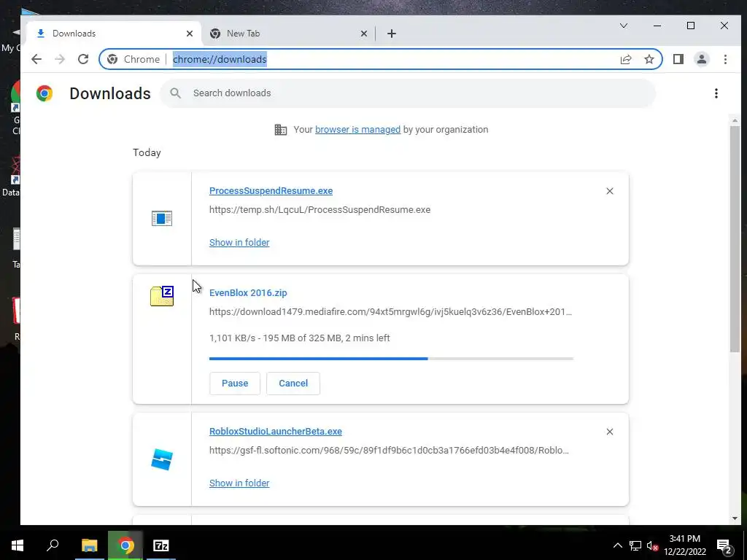Click the temp.sh ProcessSuspendResume URL text

[320, 209]
